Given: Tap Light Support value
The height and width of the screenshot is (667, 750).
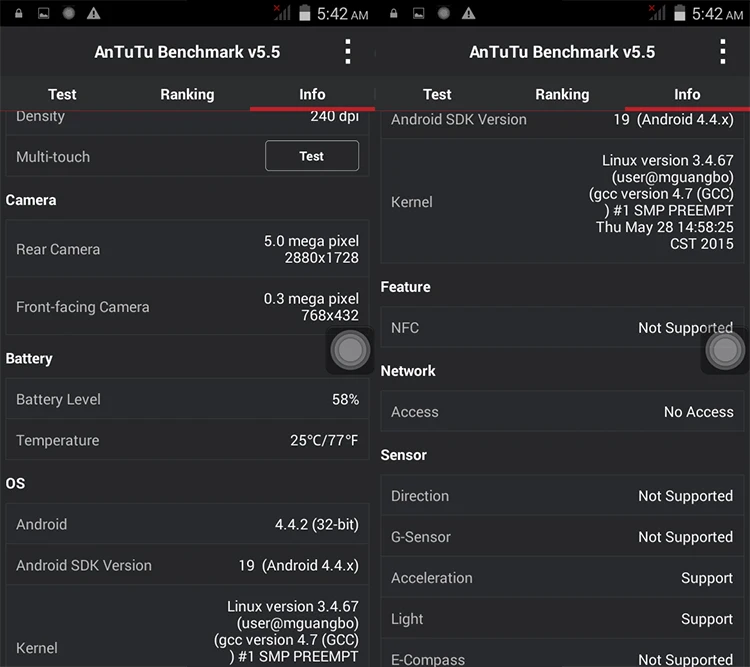Looking at the screenshot, I should 707,620.
